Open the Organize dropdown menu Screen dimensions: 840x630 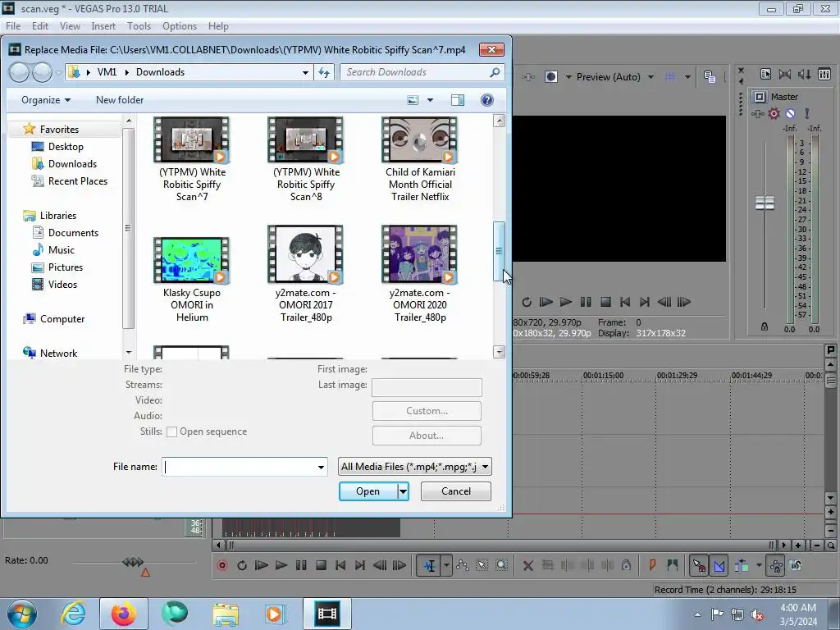[46, 100]
